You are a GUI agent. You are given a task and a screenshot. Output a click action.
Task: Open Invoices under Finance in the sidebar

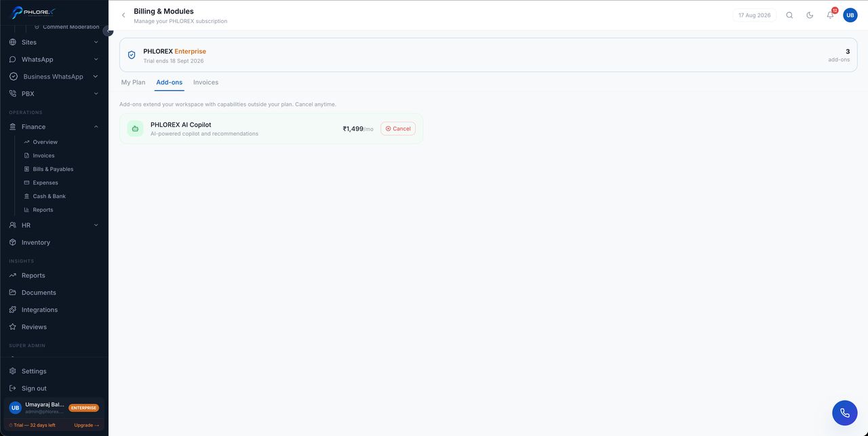[x=43, y=155]
